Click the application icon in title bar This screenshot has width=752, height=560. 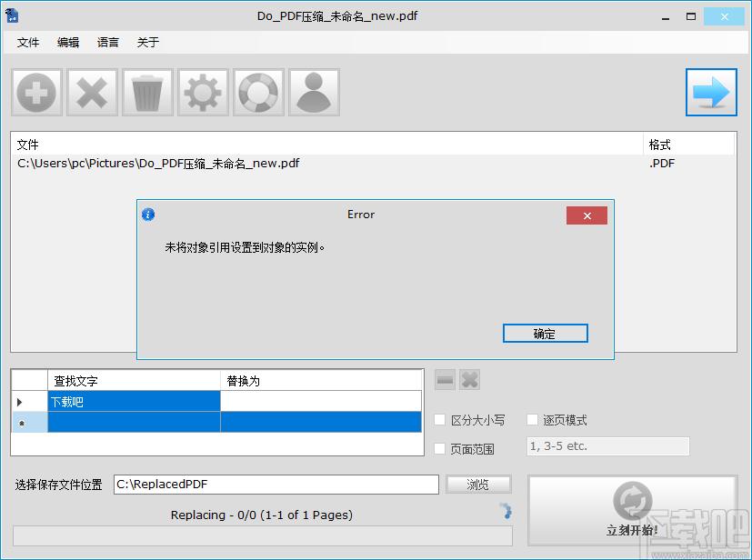12,15
